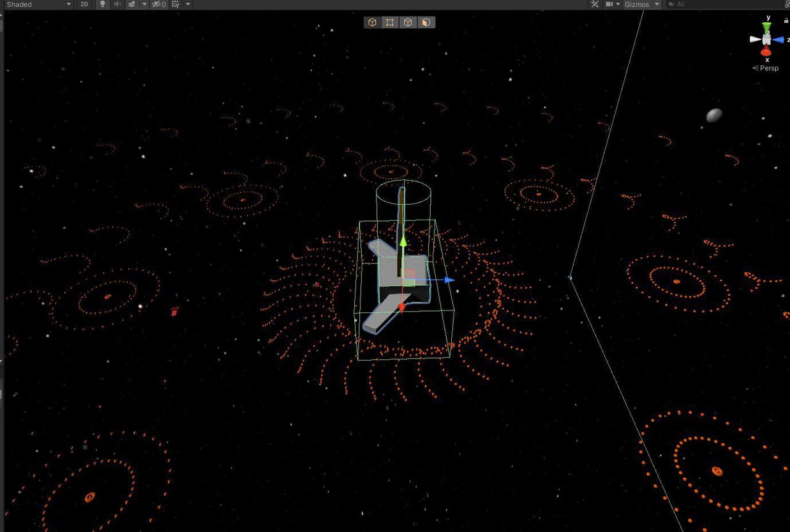Click green Y move arrow handle on object
Viewport: 790px width, 532px height.
tap(402, 241)
